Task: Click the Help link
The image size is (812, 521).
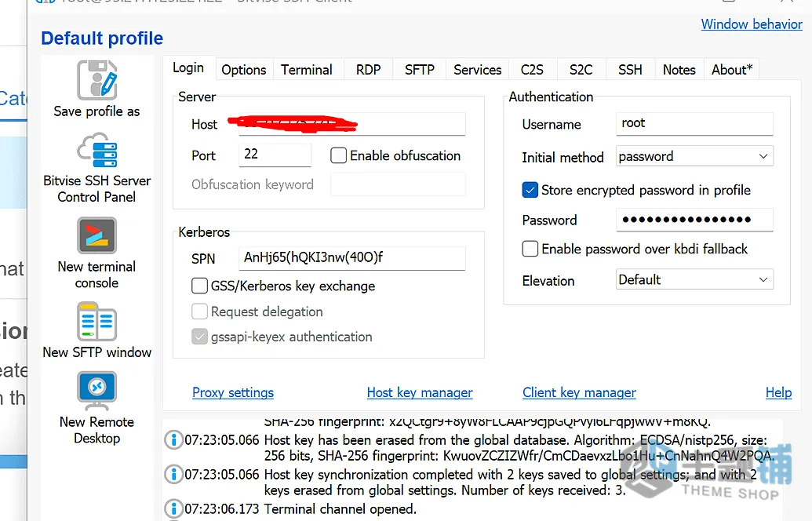Action: pyautogui.click(x=778, y=392)
